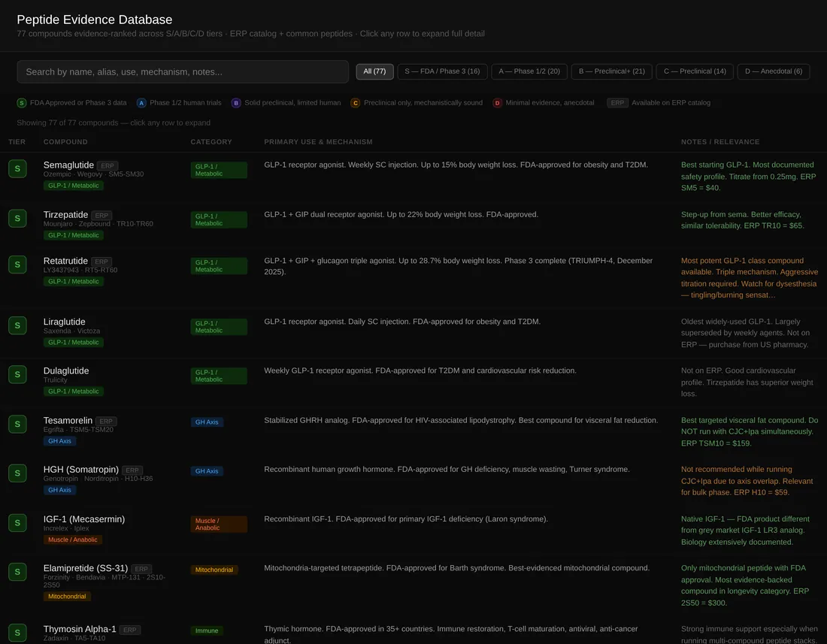This screenshot has width=827, height=644.
Task: Filter by C — Preclinical (14)
Action: tap(695, 71)
